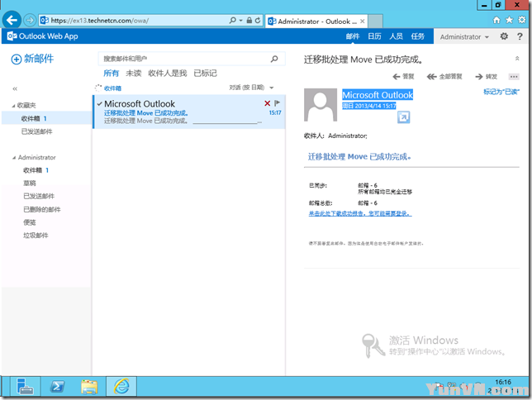Collapse the folder pane double chevron
This screenshot has width=532, height=400.
coord(15,89)
